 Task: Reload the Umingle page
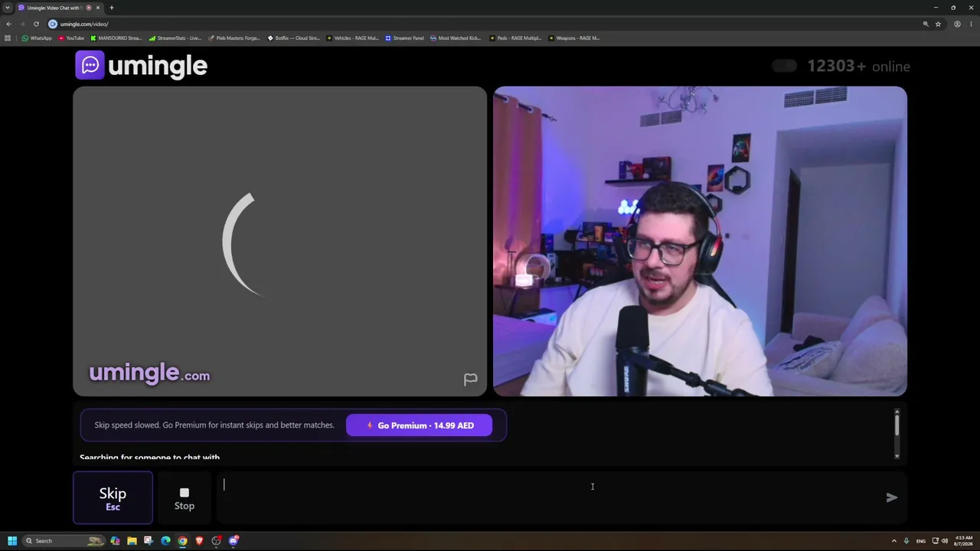(36, 24)
